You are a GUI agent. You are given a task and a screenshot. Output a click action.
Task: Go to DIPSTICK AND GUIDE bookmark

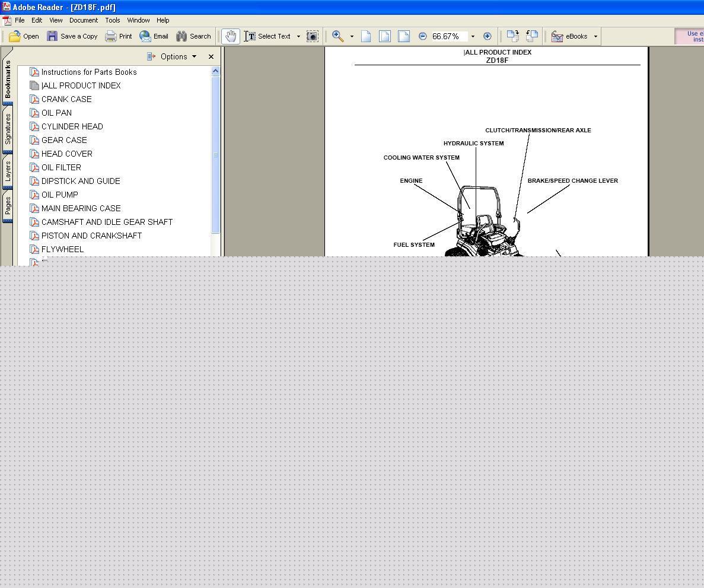[75, 181]
